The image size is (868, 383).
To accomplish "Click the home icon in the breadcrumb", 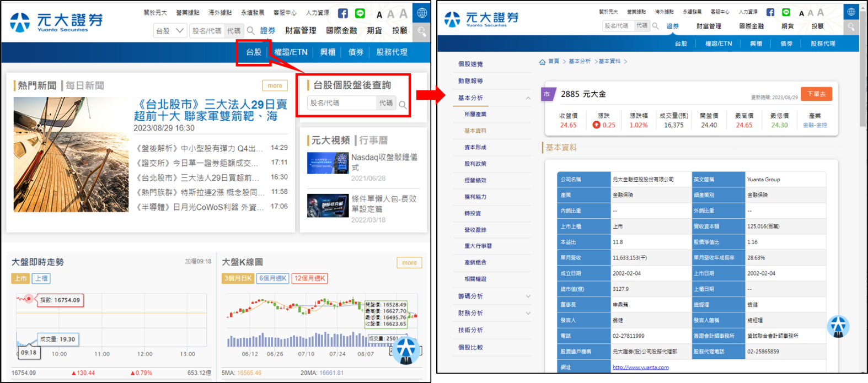I will point(543,62).
